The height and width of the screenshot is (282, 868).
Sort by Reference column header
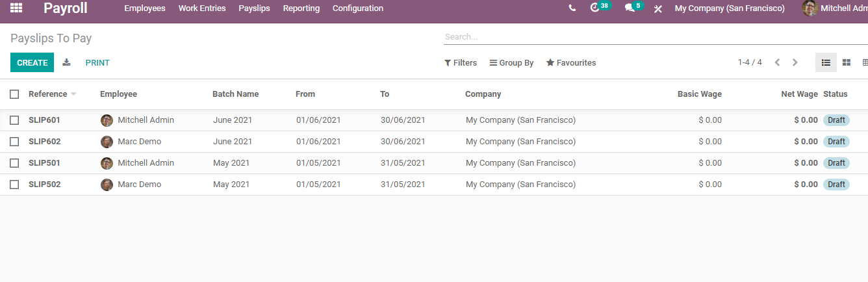(48, 94)
